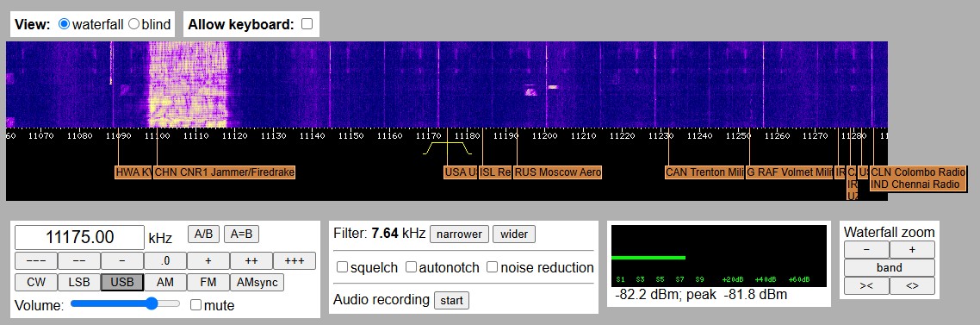980x325 pixels.
Task: Choose the CW mode button
Action: [x=36, y=283]
